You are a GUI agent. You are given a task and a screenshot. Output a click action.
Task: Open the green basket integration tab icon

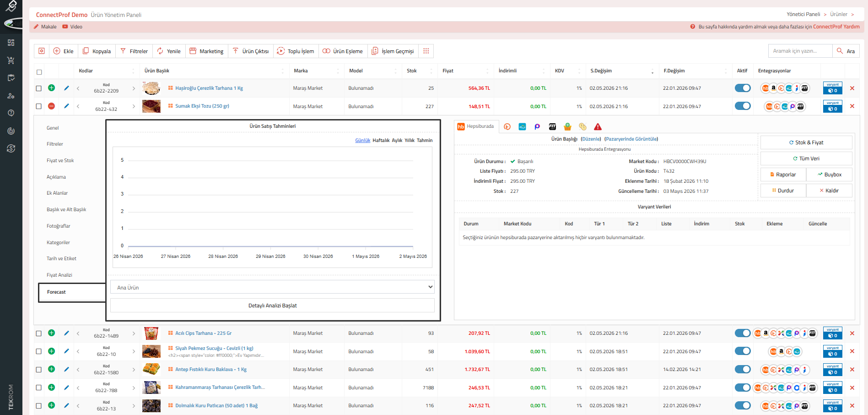pyautogui.click(x=567, y=127)
